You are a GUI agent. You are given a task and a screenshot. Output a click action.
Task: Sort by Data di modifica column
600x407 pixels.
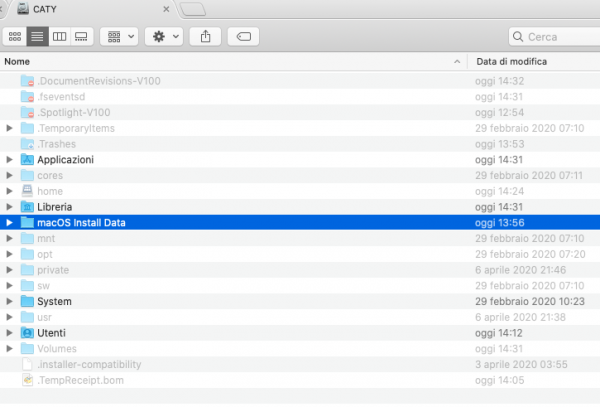coord(511,62)
